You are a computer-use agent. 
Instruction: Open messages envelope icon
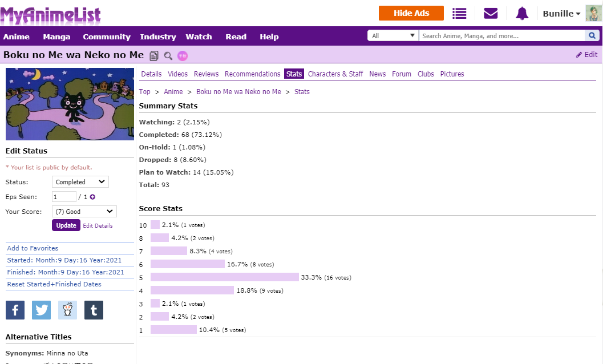pos(491,13)
